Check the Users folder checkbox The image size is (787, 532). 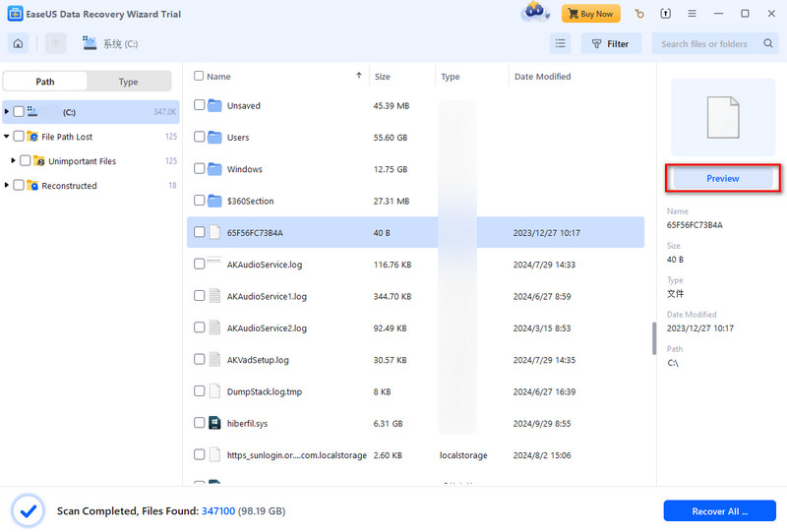pos(200,138)
